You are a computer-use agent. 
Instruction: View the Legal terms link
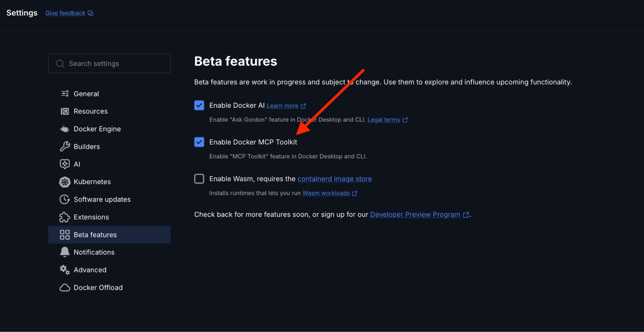click(383, 120)
